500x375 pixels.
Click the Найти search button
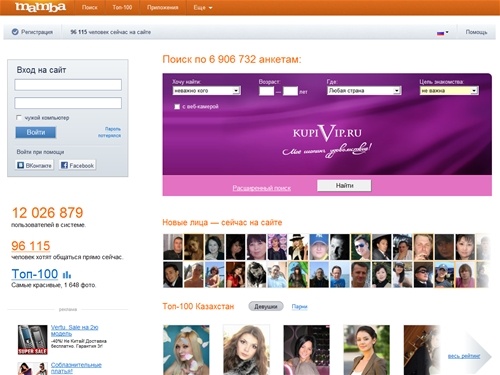344,186
